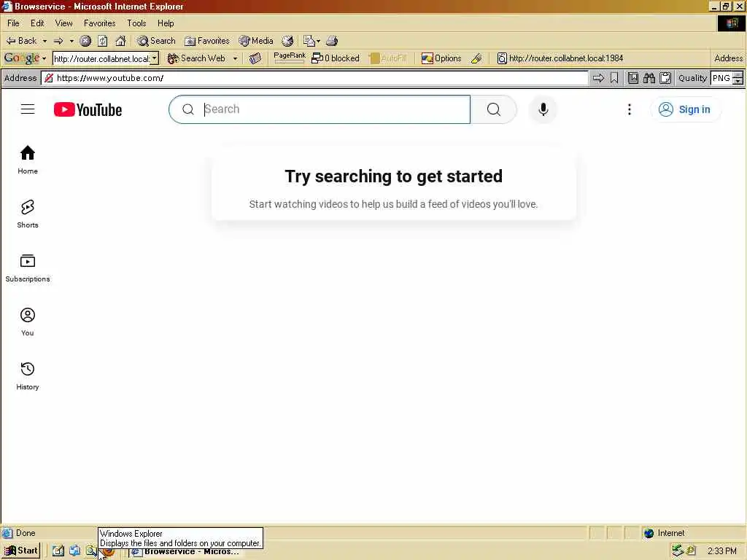
Task: Expand the Back button history dropdown
Action: [x=44, y=42]
